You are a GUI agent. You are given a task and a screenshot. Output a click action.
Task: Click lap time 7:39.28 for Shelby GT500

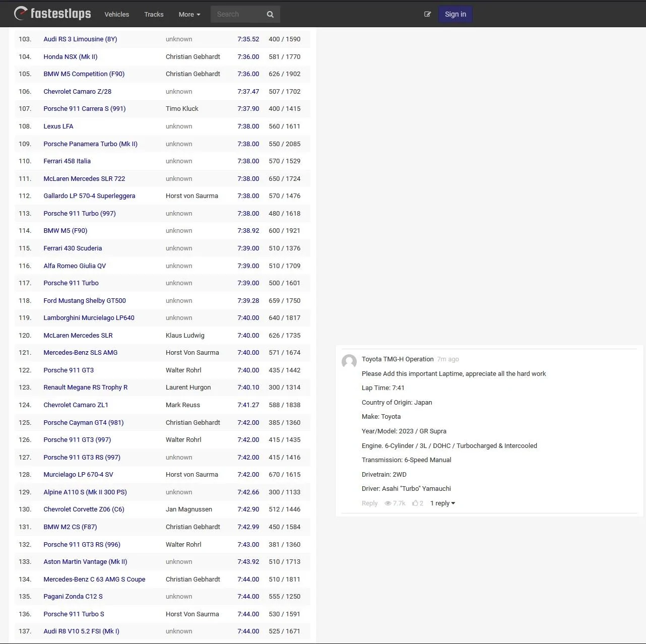pyautogui.click(x=248, y=301)
